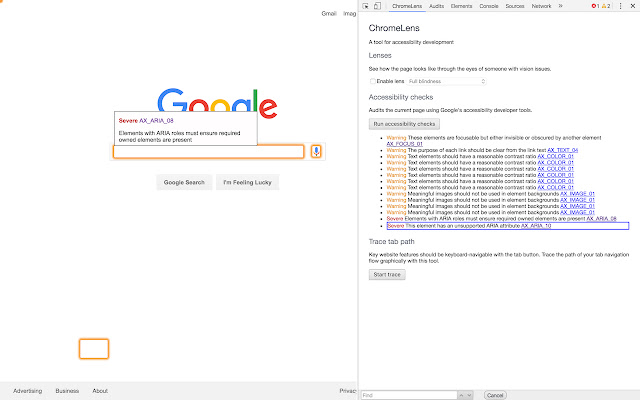The width and height of the screenshot is (640, 400).
Task: Click the Google logo
Action: click(x=217, y=103)
